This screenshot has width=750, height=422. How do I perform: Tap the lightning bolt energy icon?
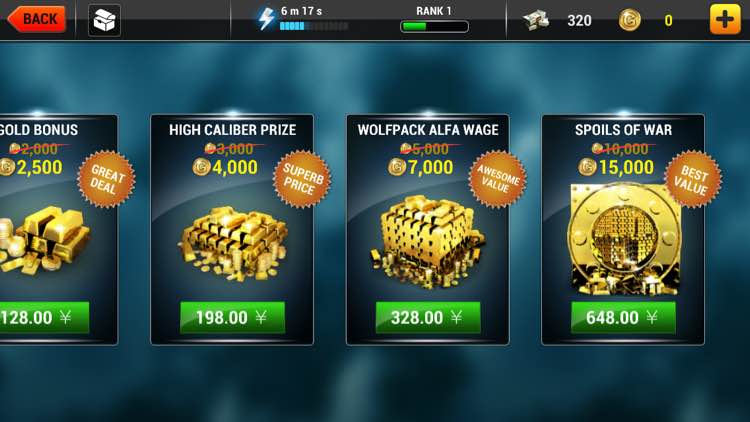[x=266, y=19]
